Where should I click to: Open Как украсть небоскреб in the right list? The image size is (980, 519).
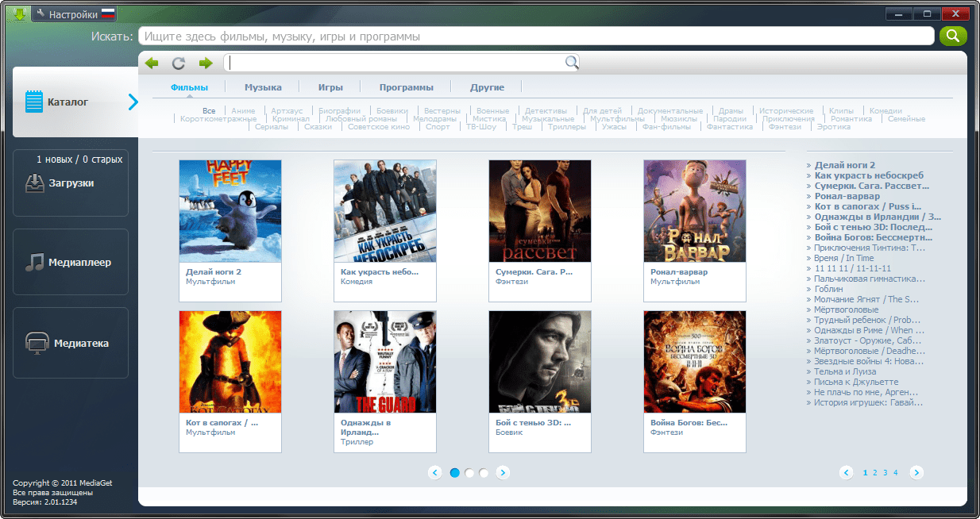pos(870,175)
